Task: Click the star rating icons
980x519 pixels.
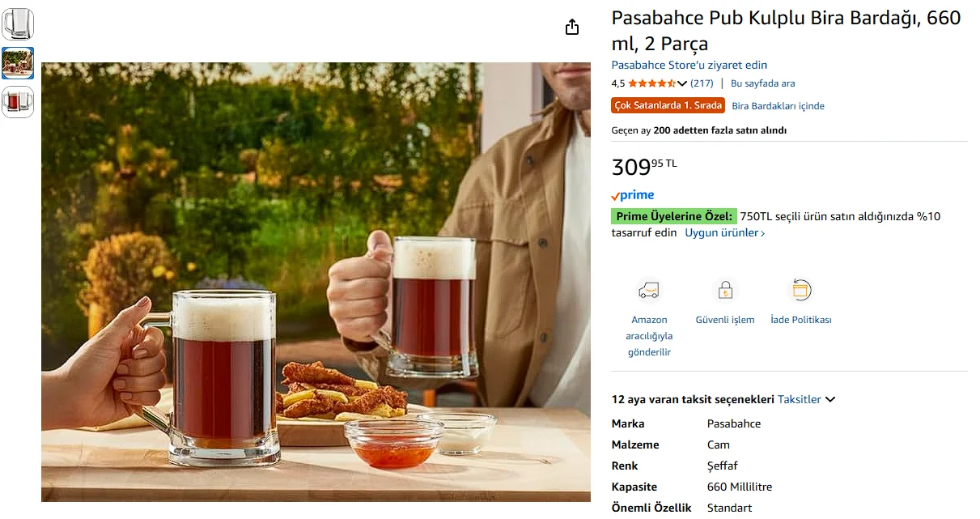Action: [x=651, y=83]
